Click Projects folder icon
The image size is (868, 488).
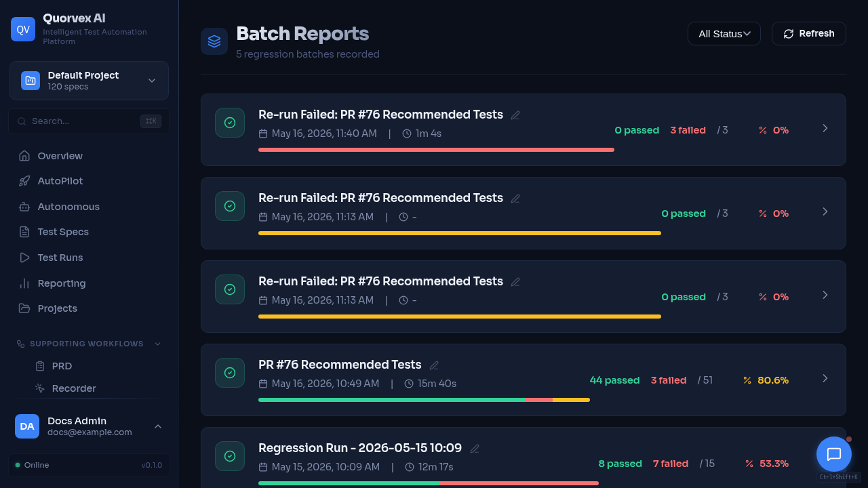(24, 308)
